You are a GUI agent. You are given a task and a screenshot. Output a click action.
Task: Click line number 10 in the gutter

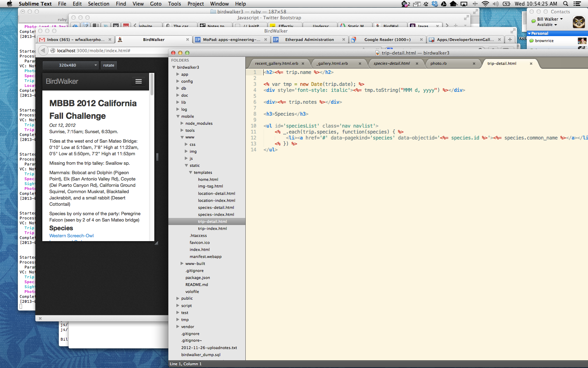coord(253,126)
